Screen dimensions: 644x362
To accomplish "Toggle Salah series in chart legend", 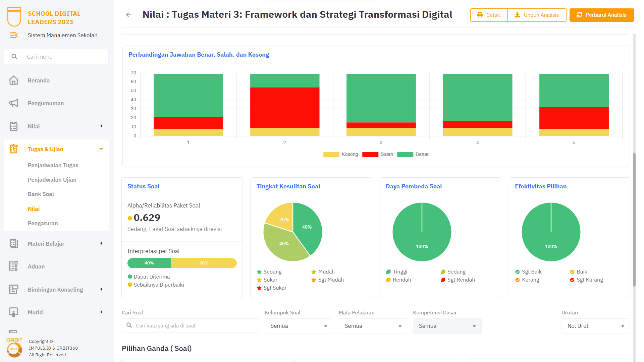I will (x=378, y=155).
